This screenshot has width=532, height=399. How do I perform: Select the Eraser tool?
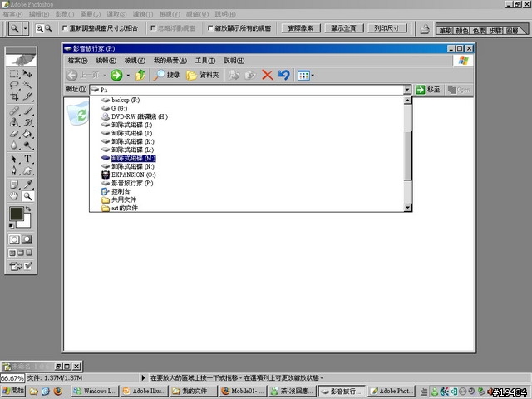point(14,134)
